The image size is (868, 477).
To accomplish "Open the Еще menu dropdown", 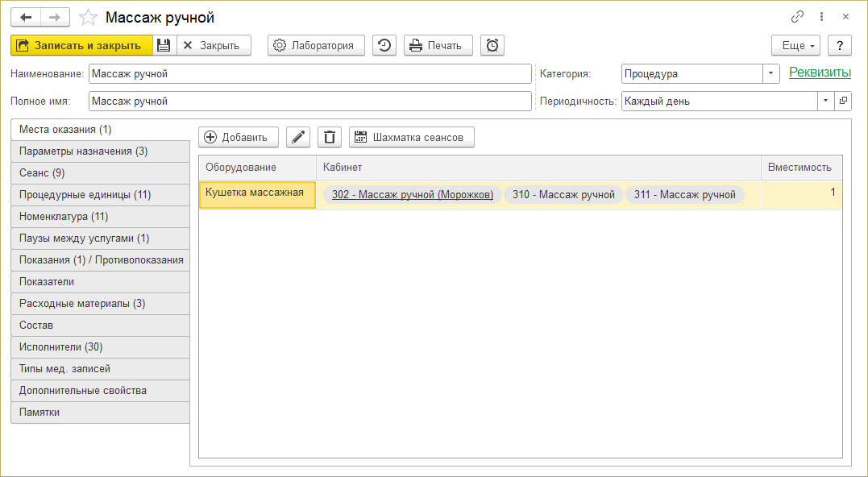I will click(x=795, y=45).
